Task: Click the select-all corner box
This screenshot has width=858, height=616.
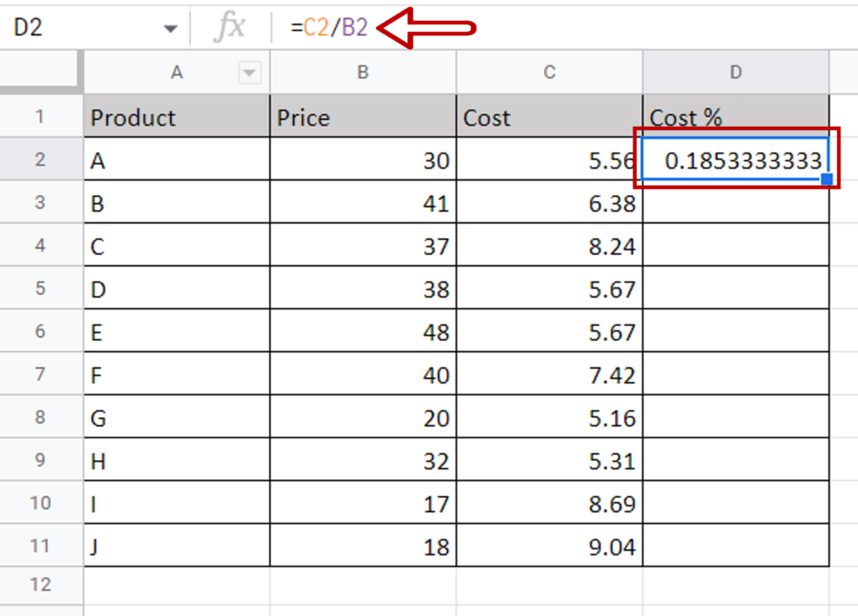Action: (x=41, y=73)
